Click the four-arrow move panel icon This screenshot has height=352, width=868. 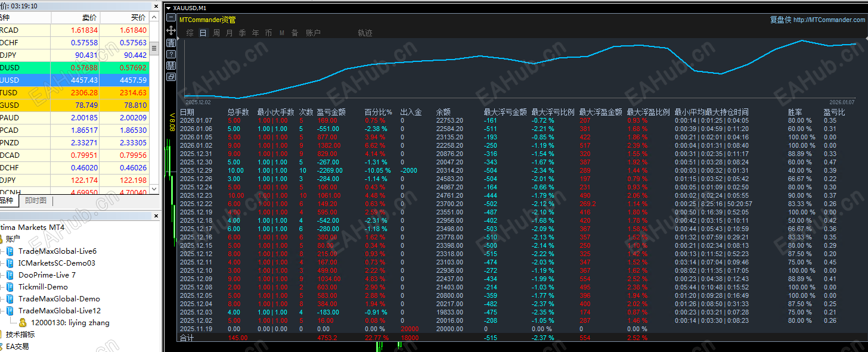tap(171, 30)
